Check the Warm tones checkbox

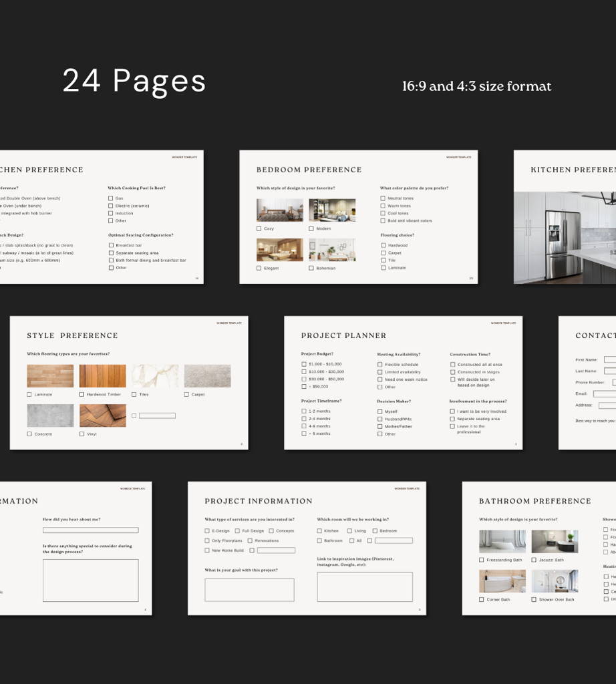coord(383,206)
